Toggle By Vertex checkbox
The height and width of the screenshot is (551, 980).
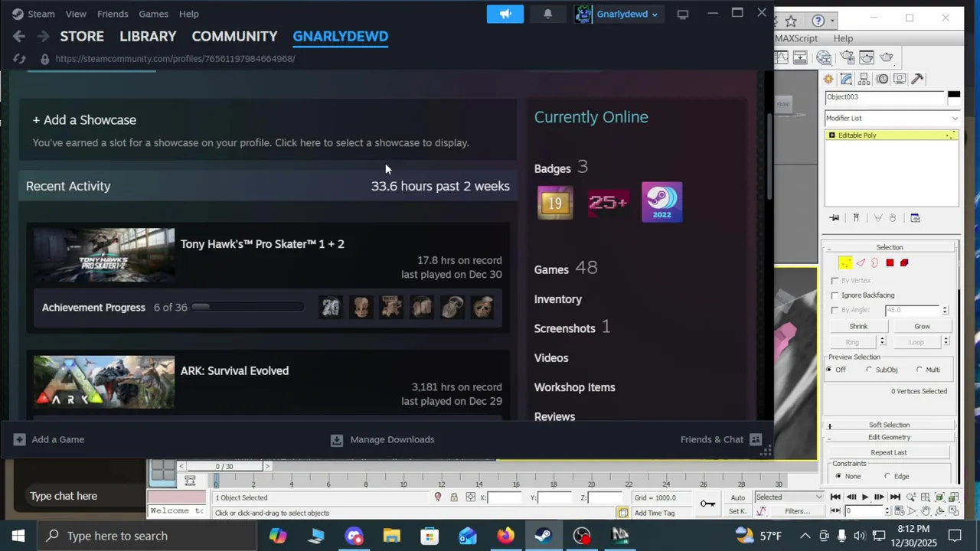[835, 281]
